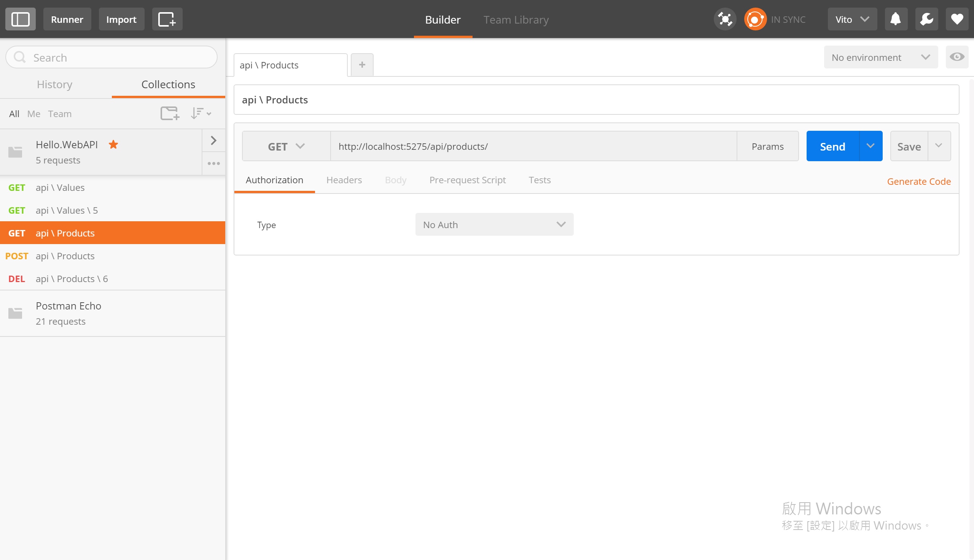Open the Save options dropdown arrow

(939, 146)
